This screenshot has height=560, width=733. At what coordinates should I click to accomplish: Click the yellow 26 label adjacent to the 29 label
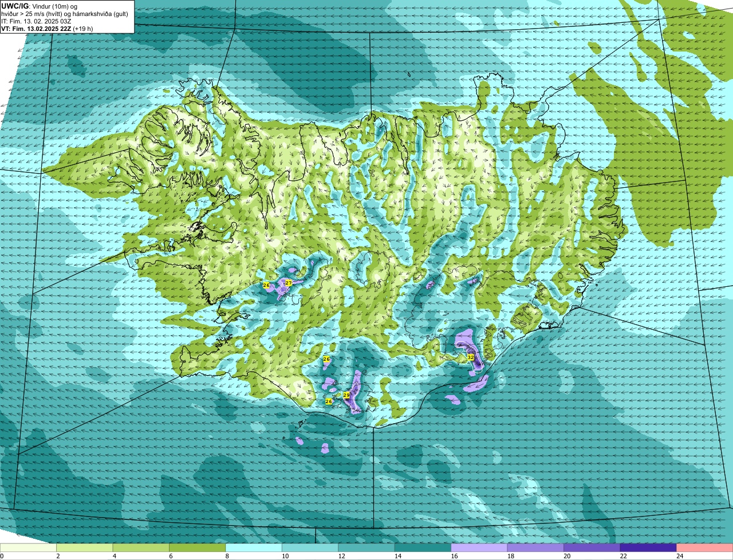[x=329, y=401]
